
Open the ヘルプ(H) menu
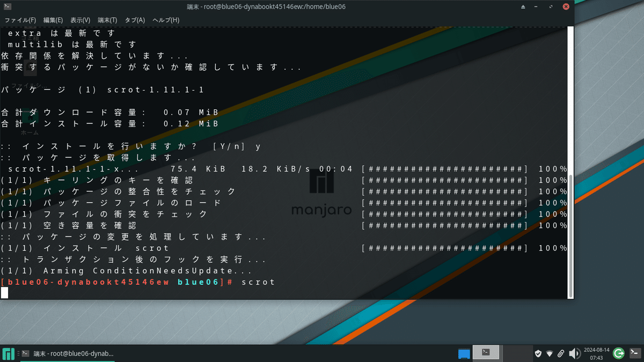(x=166, y=20)
